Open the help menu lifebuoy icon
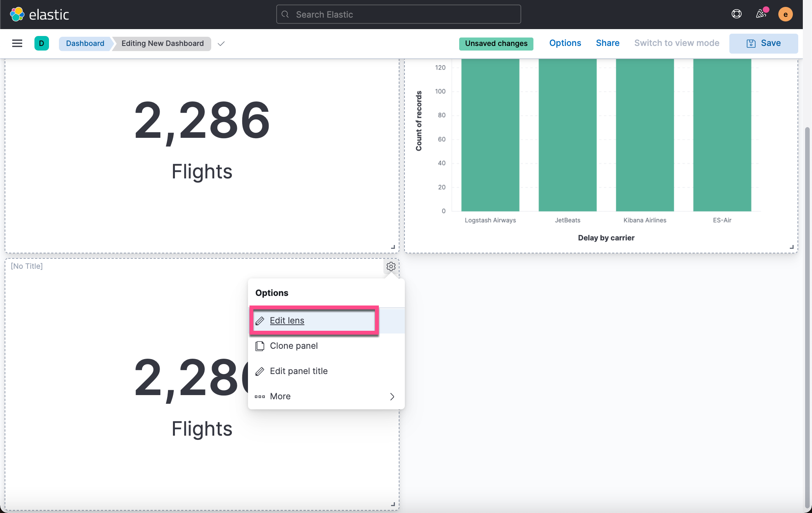Viewport: 812px width, 513px height. click(x=736, y=14)
